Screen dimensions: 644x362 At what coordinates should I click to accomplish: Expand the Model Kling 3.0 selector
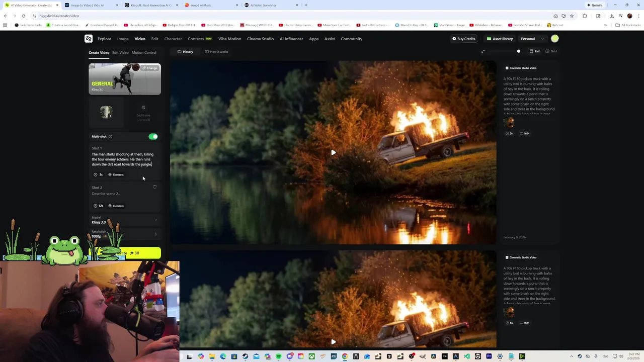(x=125, y=220)
